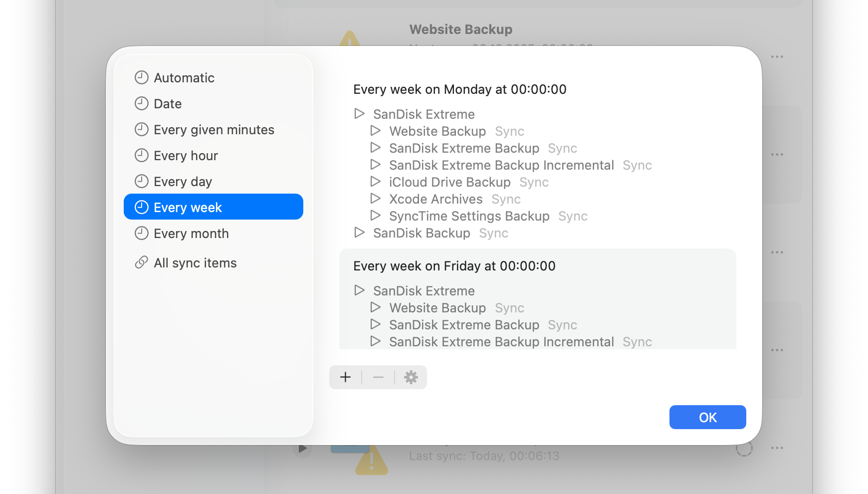
Task: Click the minus button to remove schedule
Action: (378, 377)
